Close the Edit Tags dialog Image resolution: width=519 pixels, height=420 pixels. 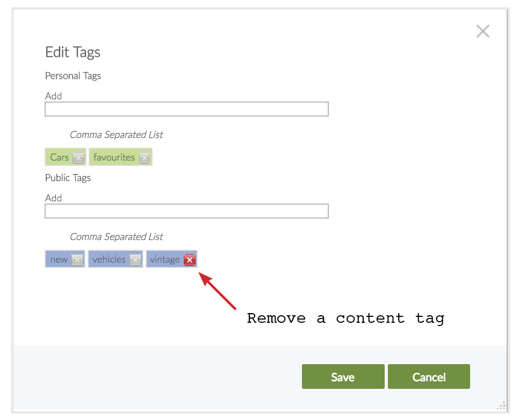tap(482, 32)
